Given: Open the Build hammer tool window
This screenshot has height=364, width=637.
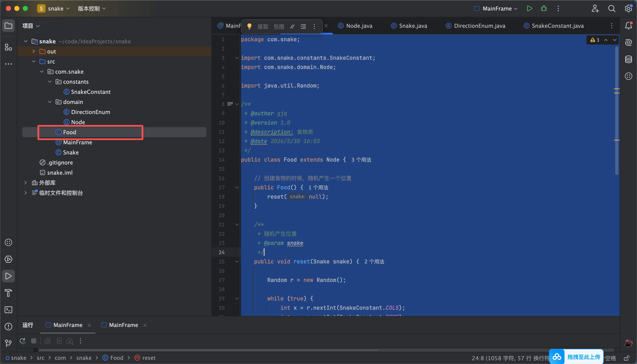Looking at the screenshot, I should click(8, 293).
